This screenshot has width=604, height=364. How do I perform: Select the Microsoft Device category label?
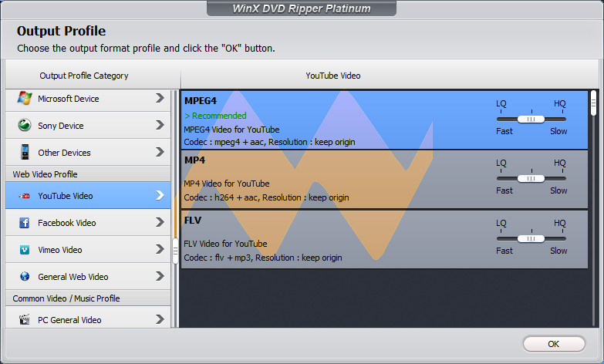coord(68,99)
